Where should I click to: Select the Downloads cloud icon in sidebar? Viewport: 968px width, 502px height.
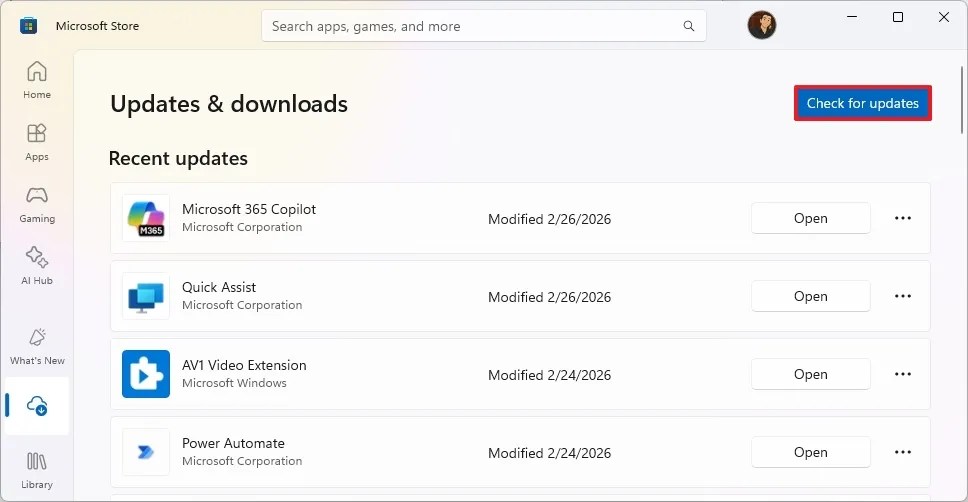[37, 406]
